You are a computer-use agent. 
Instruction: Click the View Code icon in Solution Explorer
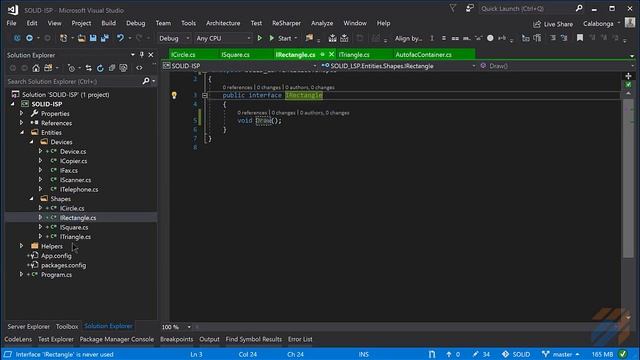(139, 68)
